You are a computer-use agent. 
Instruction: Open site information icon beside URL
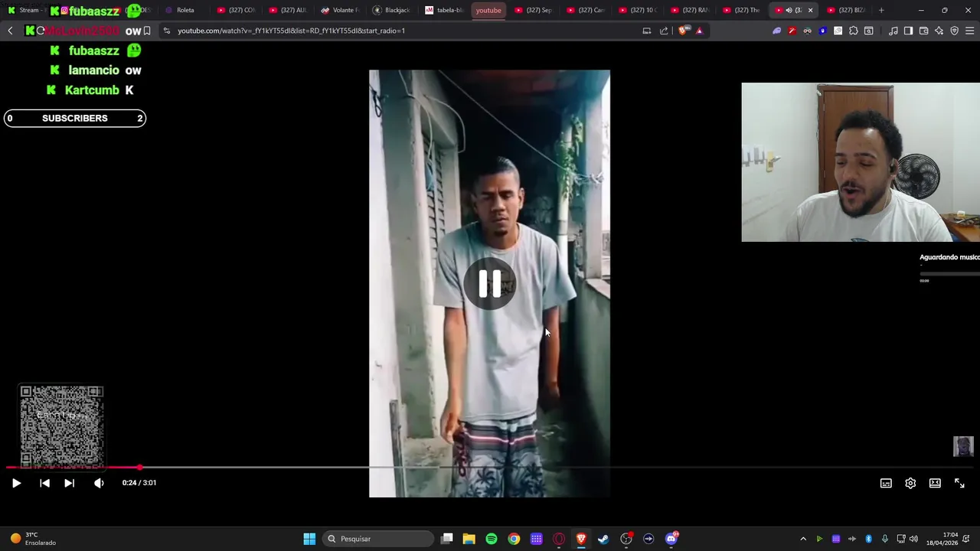click(167, 31)
